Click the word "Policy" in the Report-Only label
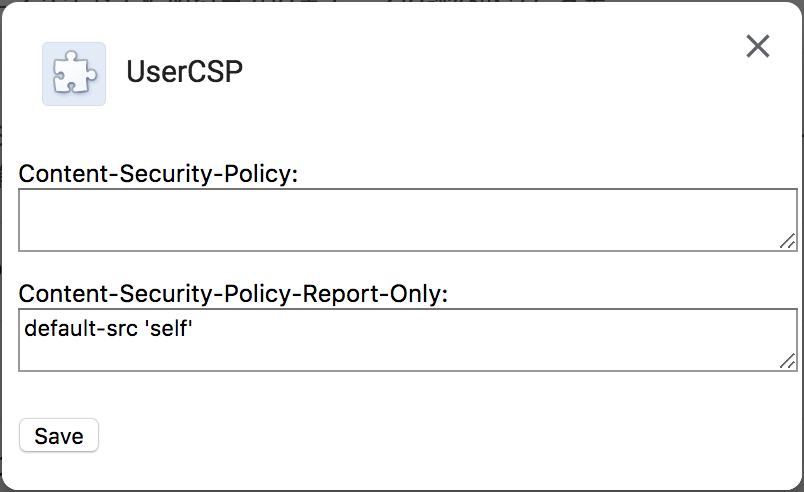 point(258,294)
